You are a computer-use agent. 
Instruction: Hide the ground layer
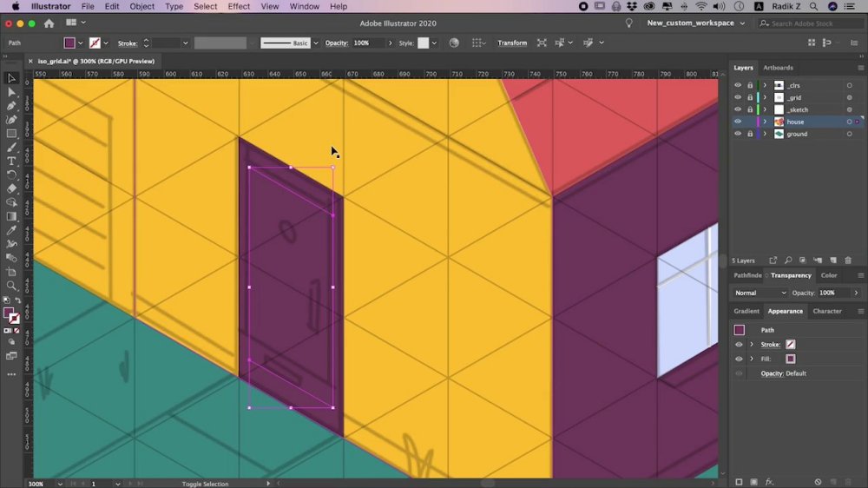coord(737,134)
